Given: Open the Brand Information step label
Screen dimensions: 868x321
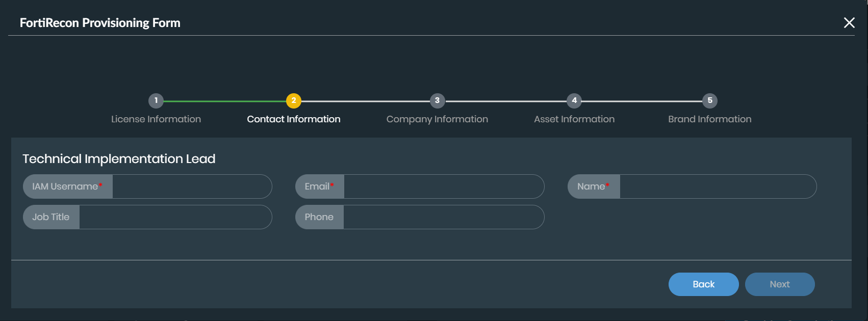Looking at the screenshot, I should click(x=710, y=119).
